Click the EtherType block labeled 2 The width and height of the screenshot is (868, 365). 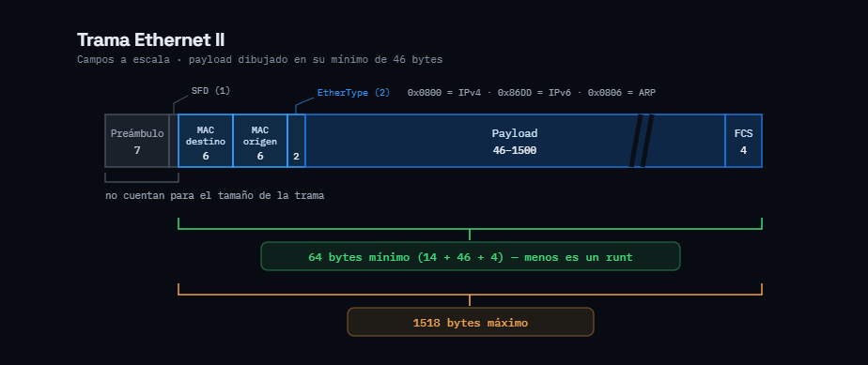296,141
